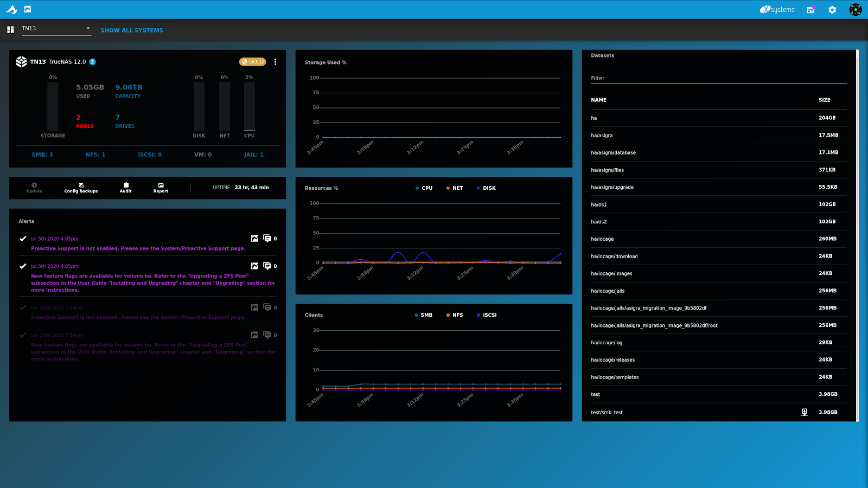Click the alert count badge next to TrueNAS-12.0
This screenshot has height=488, width=868.
click(92, 62)
